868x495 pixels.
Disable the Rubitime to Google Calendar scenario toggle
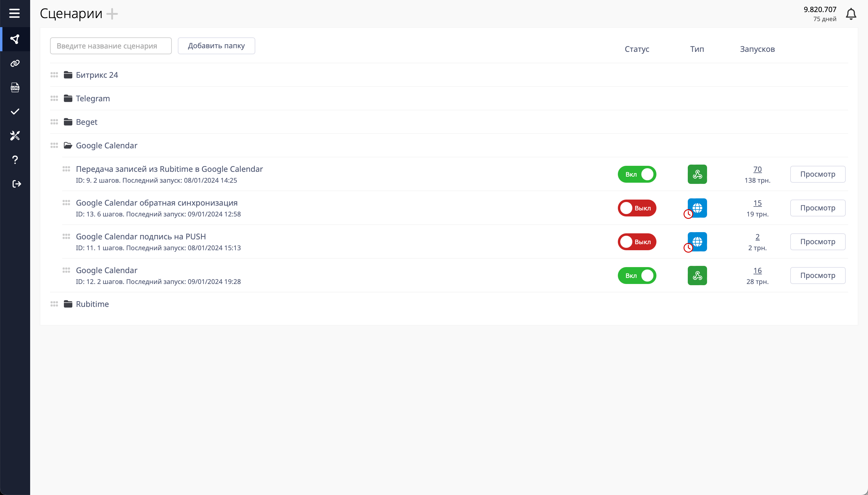coord(637,174)
